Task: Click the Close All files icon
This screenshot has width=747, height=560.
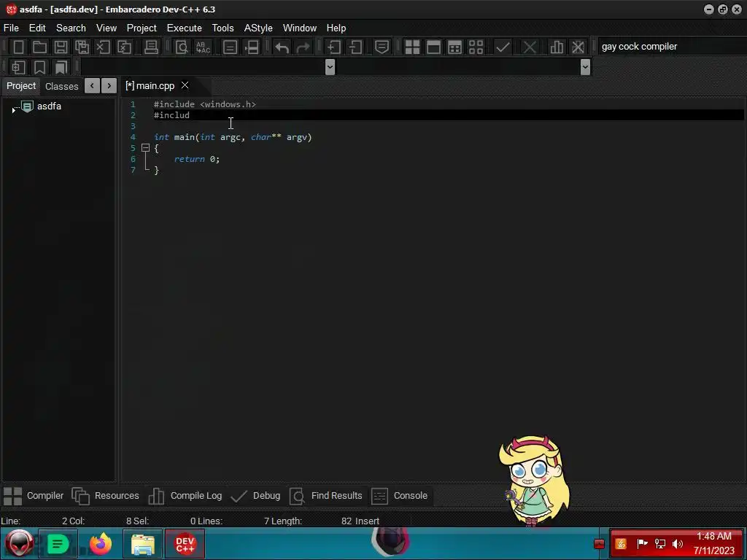Action: pos(124,47)
